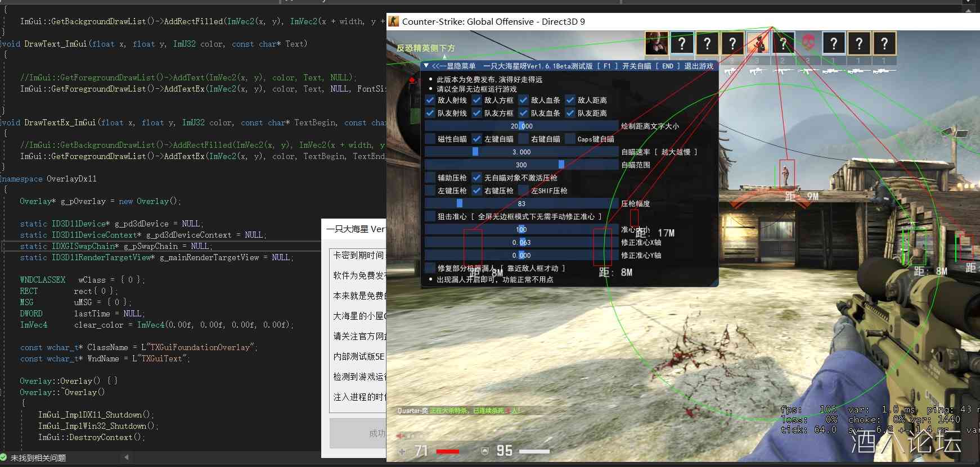Click the green check icon in status bar

pyautogui.click(x=3, y=457)
